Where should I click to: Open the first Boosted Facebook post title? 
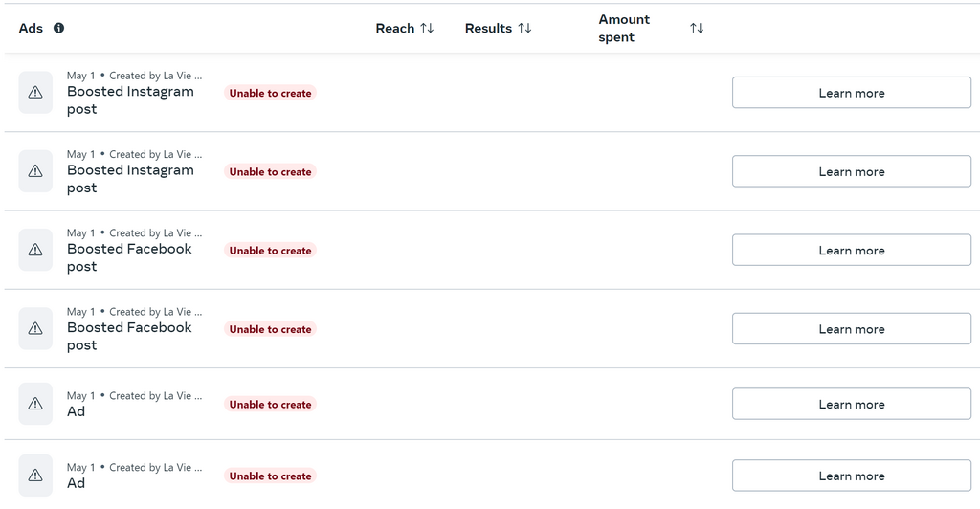[x=129, y=257]
